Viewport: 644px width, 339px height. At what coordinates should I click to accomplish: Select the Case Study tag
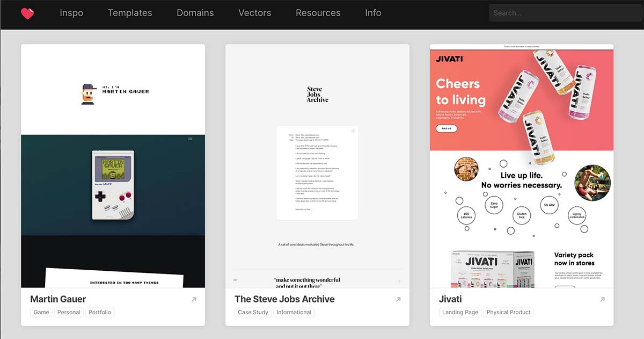(253, 312)
